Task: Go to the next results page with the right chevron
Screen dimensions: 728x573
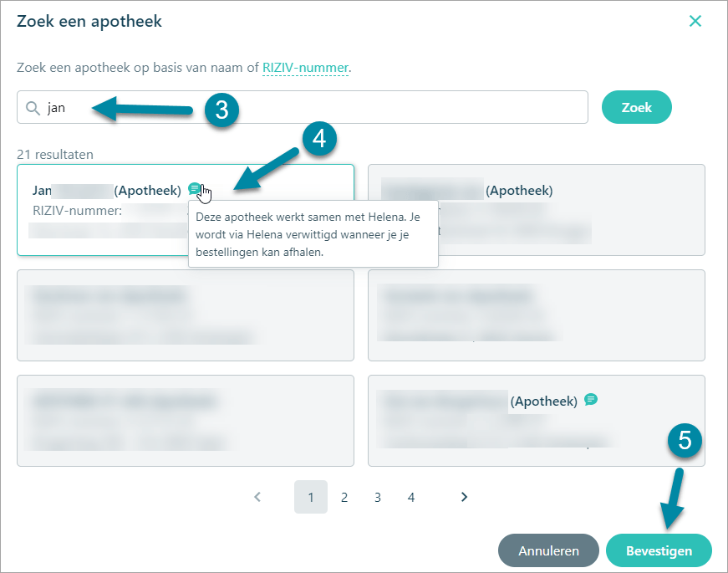Action: [x=464, y=497]
